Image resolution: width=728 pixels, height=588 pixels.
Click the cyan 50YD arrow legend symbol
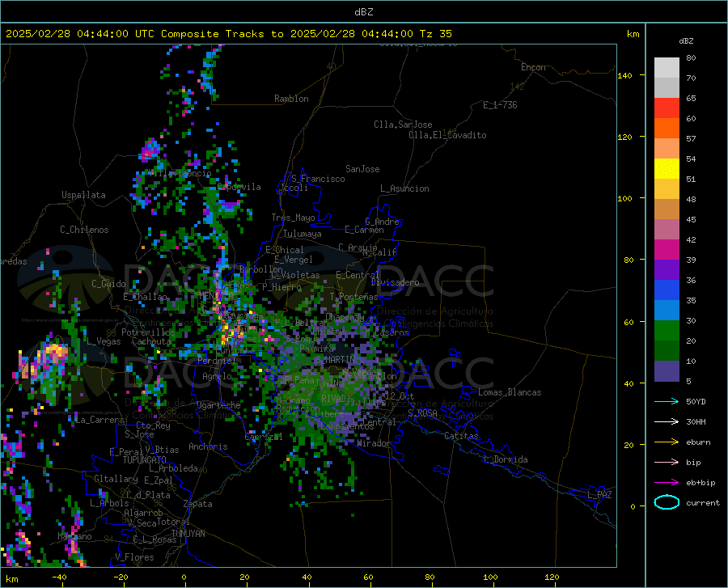click(x=667, y=401)
